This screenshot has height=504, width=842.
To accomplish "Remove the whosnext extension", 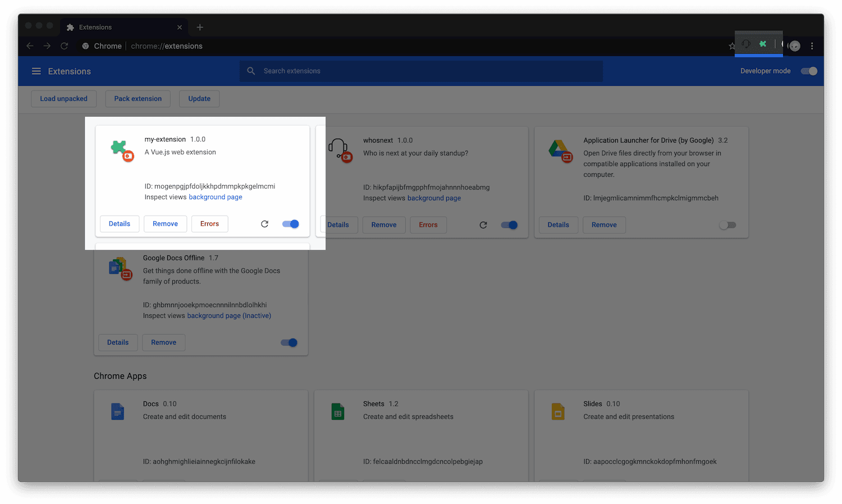I will point(384,225).
